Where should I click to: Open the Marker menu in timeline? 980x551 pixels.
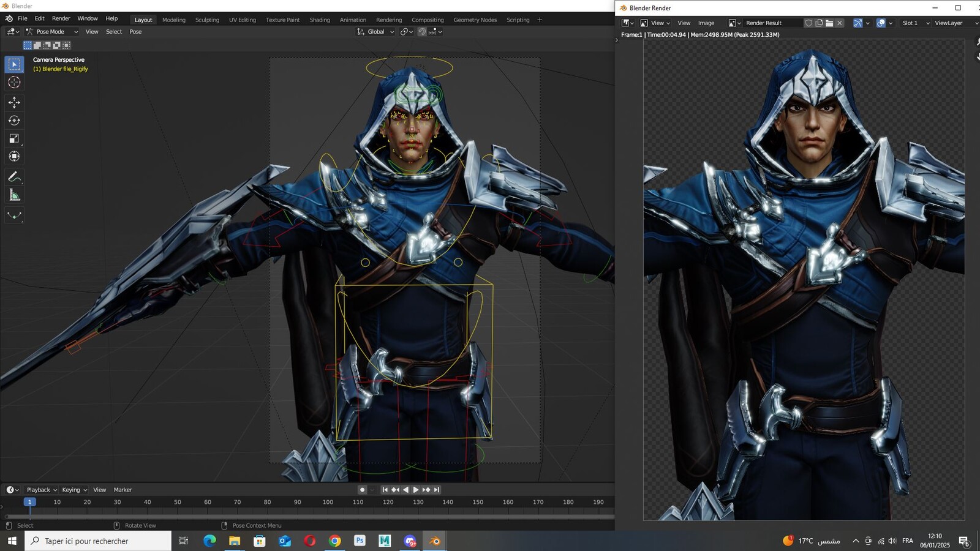[x=123, y=490]
